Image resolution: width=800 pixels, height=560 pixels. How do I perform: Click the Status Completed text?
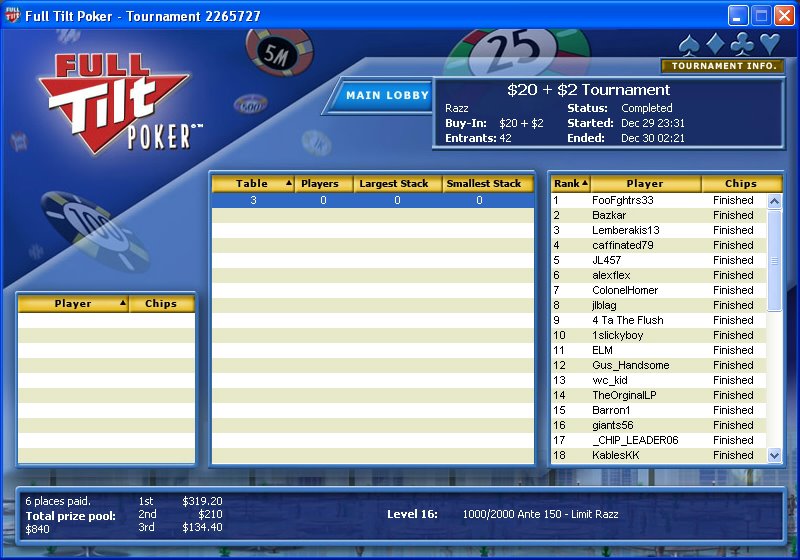(x=619, y=108)
